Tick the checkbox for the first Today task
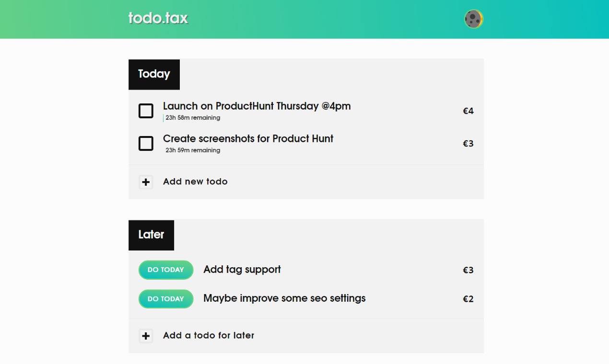 tap(146, 111)
